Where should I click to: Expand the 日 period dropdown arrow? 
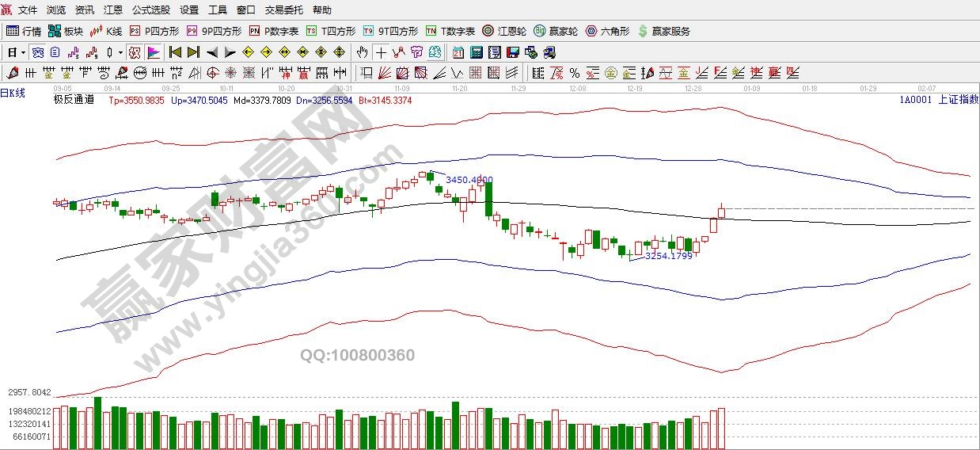coord(23,53)
